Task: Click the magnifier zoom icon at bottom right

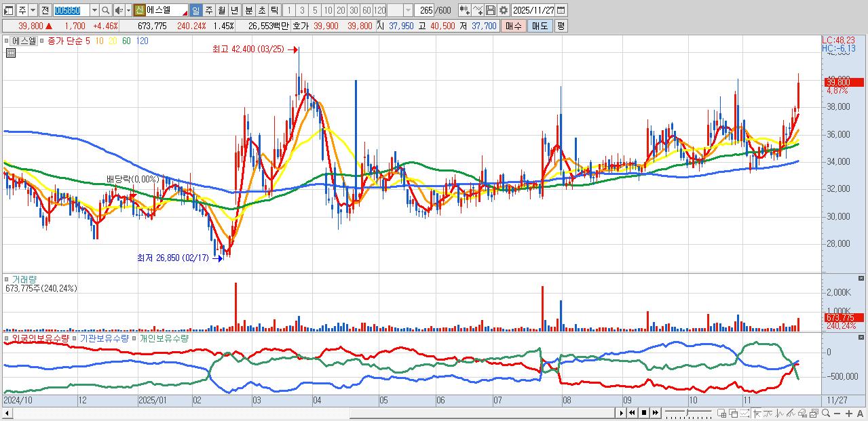Action: 825,413
